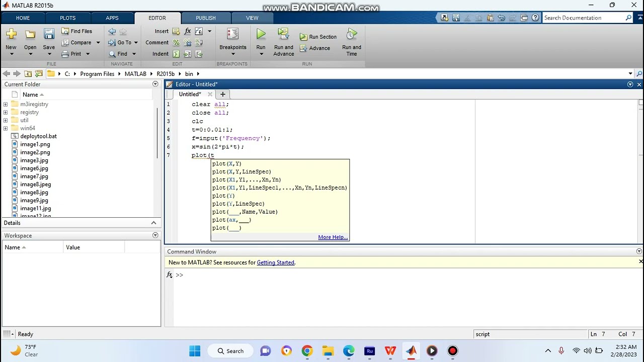Viewport: 644px width, 362px height.
Task: Close the Untitled* editor tab
Action: pos(210,94)
